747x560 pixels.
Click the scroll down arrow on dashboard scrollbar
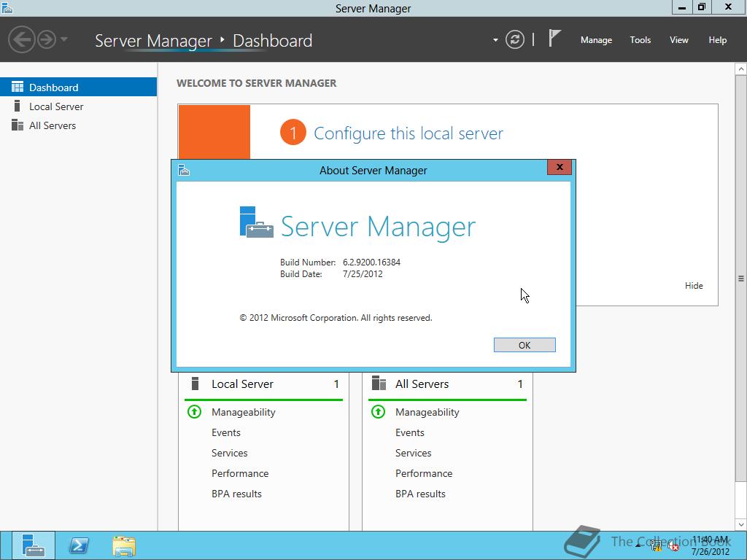pyautogui.click(x=741, y=524)
